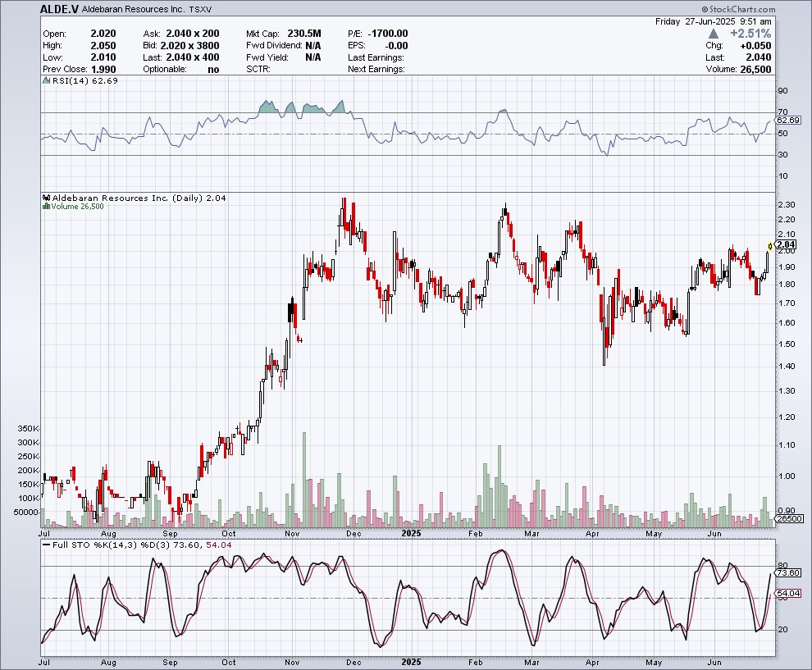The height and width of the screenshot is (670, 812).
Task: Click the green up-triangle change indicator
Action: [713, 34]
